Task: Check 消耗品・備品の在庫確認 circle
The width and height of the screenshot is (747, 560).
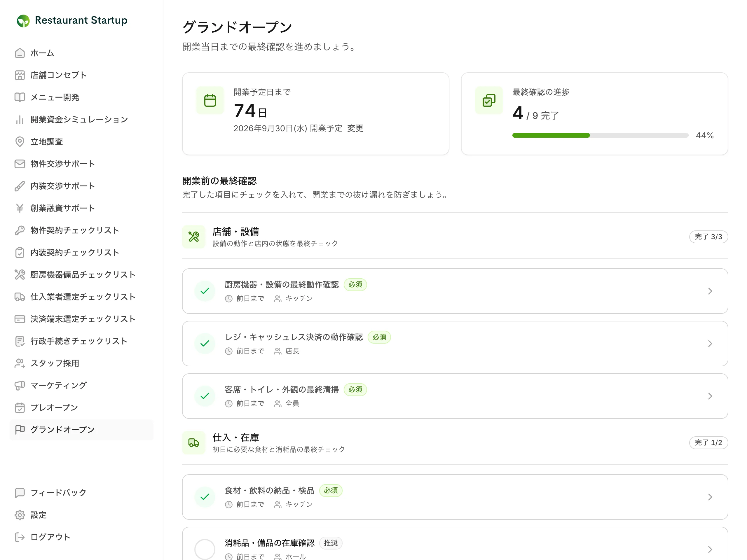Action: tap(205, 549)
